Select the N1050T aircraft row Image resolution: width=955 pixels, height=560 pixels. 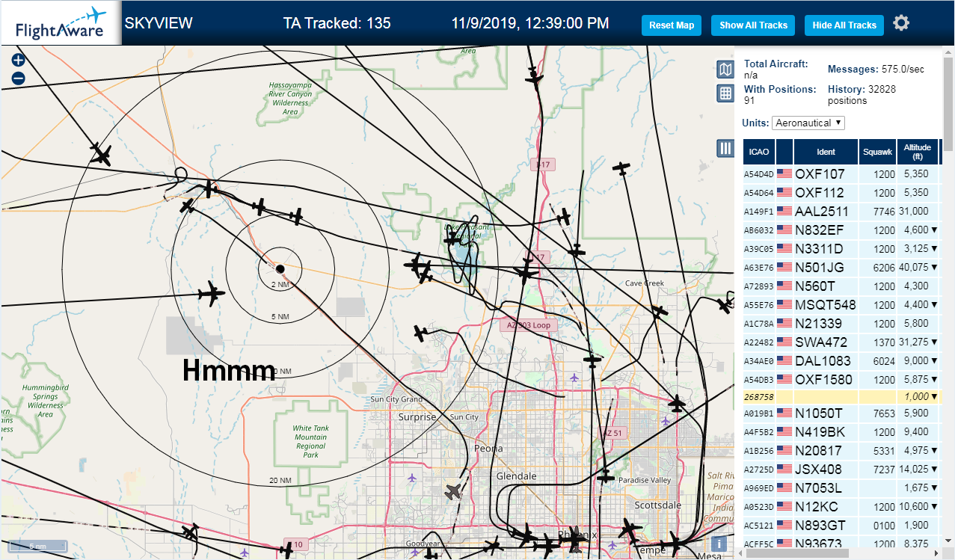(843, 413)
